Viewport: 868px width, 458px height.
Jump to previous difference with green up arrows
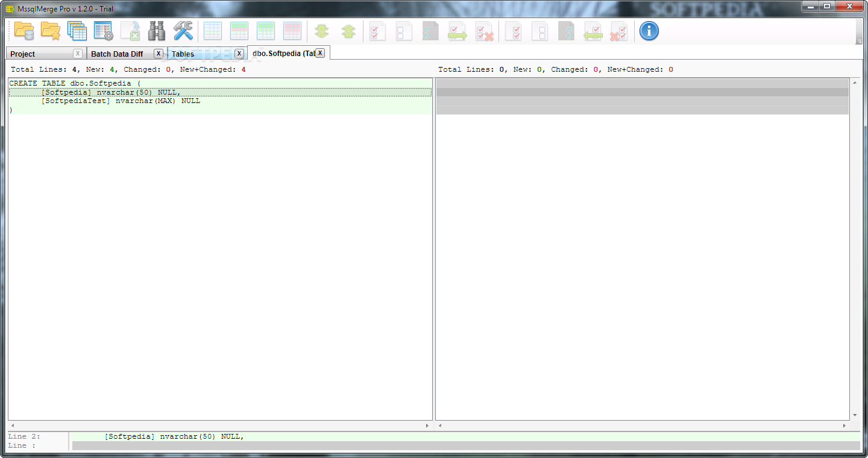click(x=348, y=31)
